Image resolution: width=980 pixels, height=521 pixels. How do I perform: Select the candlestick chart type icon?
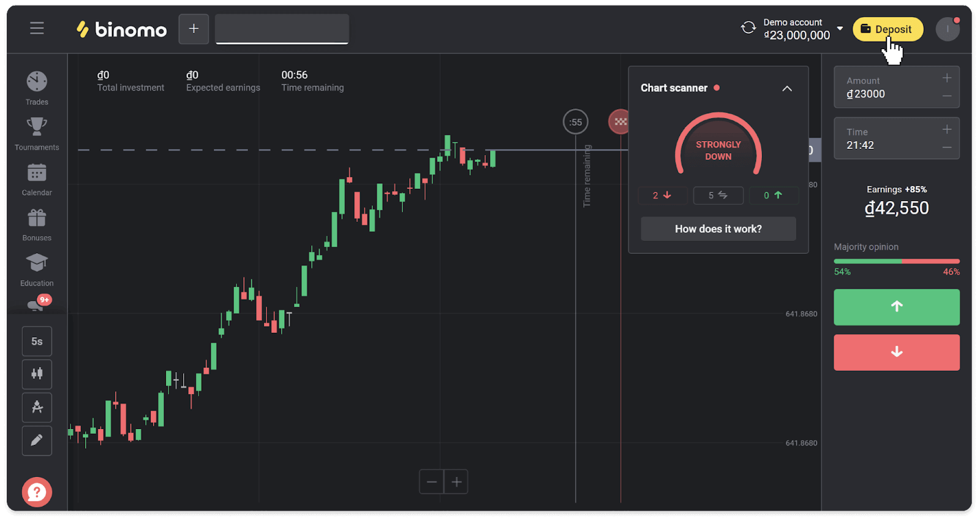click(x=37, y=374)
